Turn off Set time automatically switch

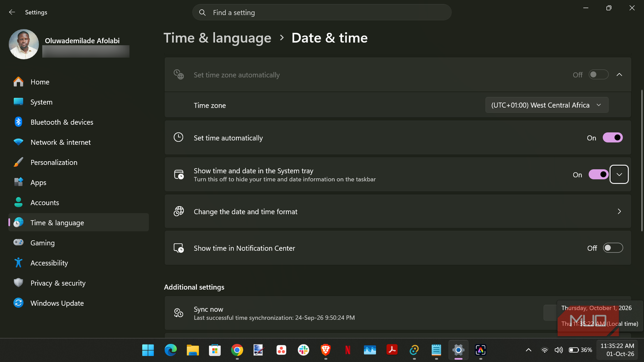(x=613, y=138)
